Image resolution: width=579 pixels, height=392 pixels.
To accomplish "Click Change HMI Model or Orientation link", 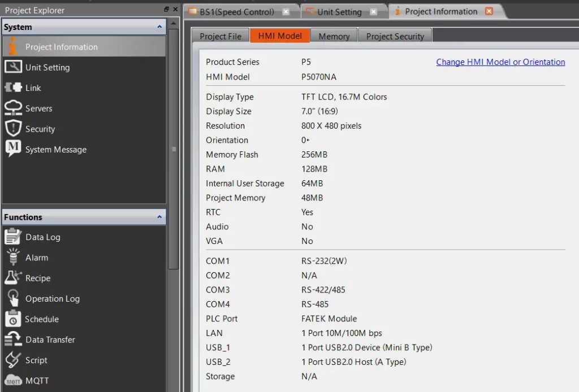I will coord(500,62).
